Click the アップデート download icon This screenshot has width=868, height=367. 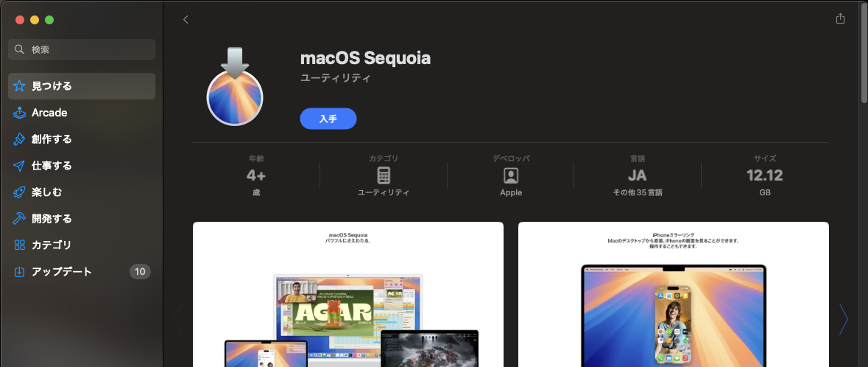19,272
